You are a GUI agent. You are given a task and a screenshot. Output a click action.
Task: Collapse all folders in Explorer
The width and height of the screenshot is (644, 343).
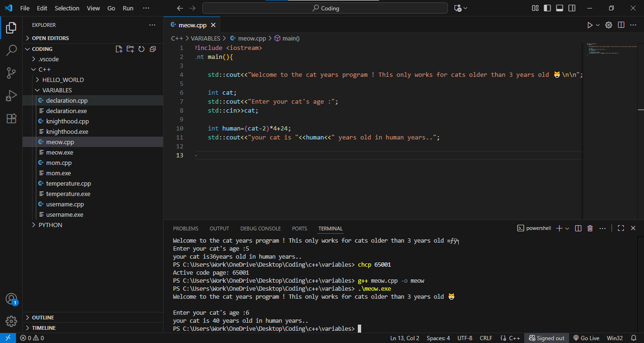coord(152,49)
